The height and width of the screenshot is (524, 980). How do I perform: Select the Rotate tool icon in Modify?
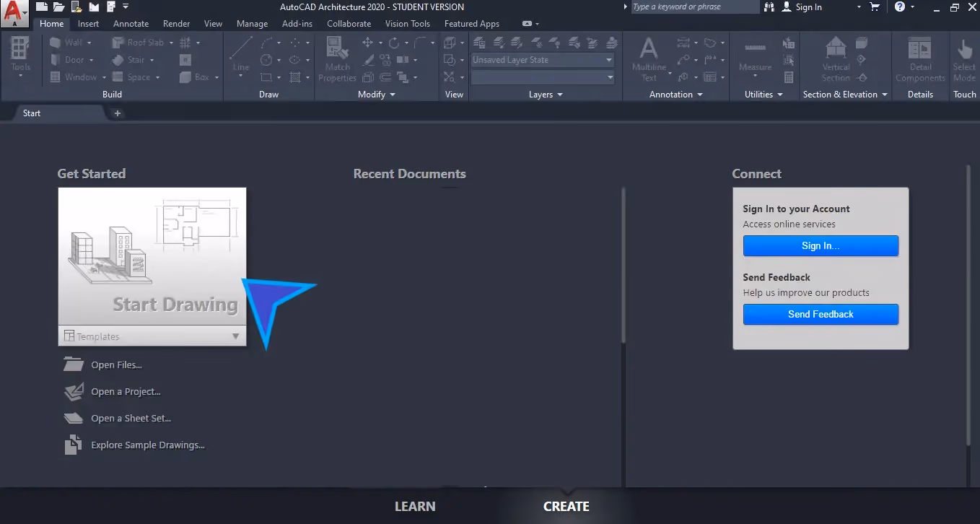(x=393, y=43)
